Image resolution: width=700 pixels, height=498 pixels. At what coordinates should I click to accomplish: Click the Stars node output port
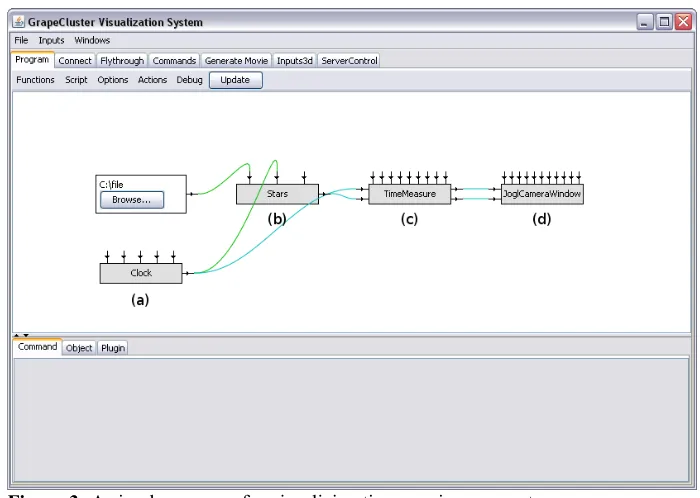(x=325, y=194)
